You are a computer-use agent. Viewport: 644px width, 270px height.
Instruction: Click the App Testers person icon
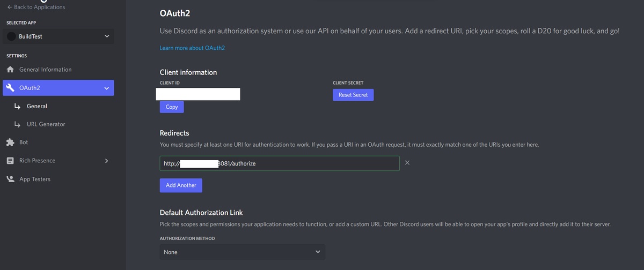(10, 179)
